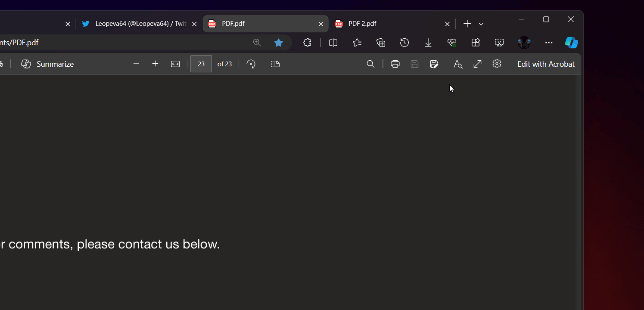Rotate the PDF page
Image resolution: width=644 pixels, height=310 pixels.
pos(251,64)
